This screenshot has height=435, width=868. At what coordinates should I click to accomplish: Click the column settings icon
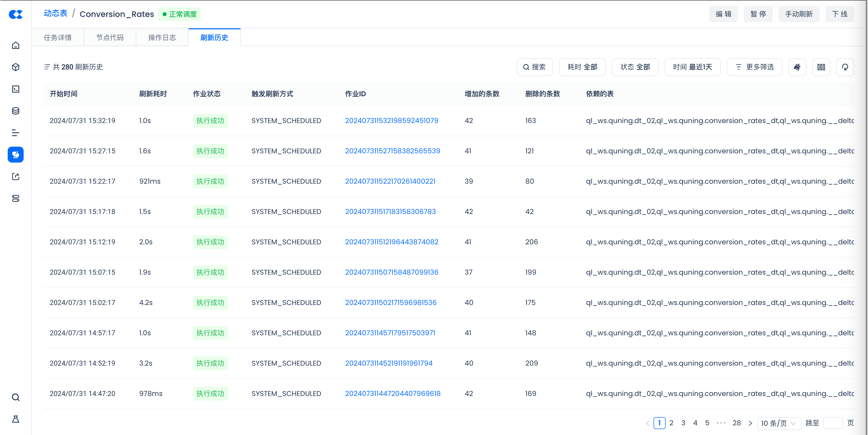[x=821, y=67]
